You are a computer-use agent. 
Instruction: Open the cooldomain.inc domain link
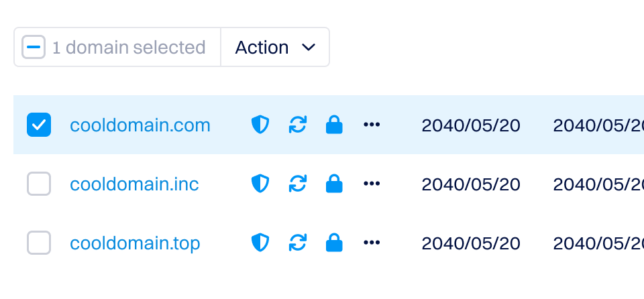(x=134, y=184)
